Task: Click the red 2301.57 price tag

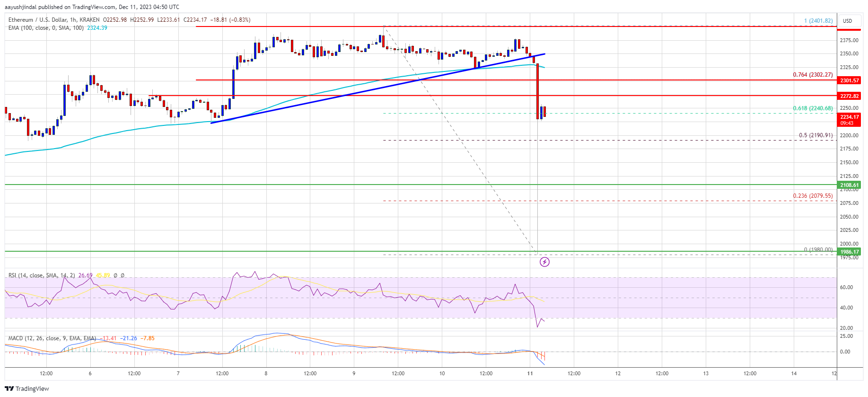Action: coord(849,80)
